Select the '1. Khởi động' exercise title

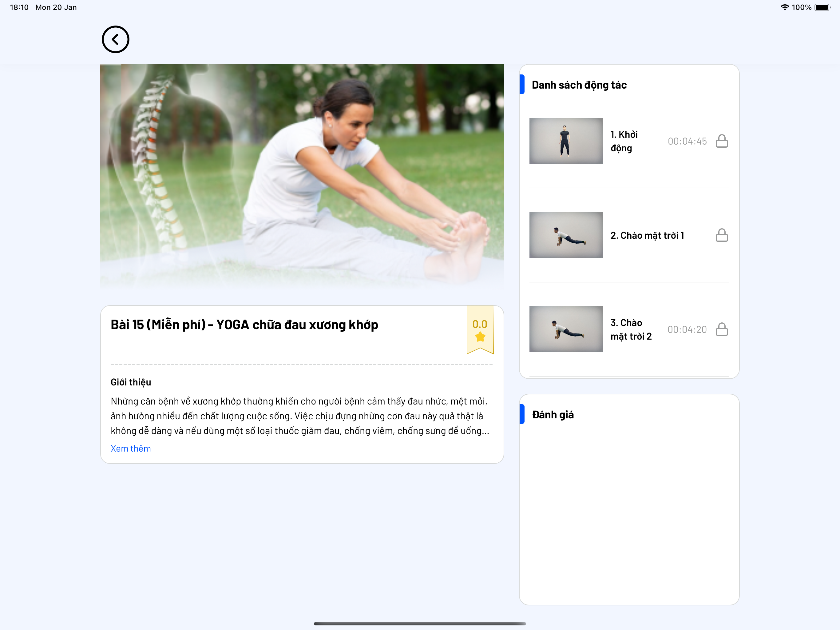[x=624, y=142]
